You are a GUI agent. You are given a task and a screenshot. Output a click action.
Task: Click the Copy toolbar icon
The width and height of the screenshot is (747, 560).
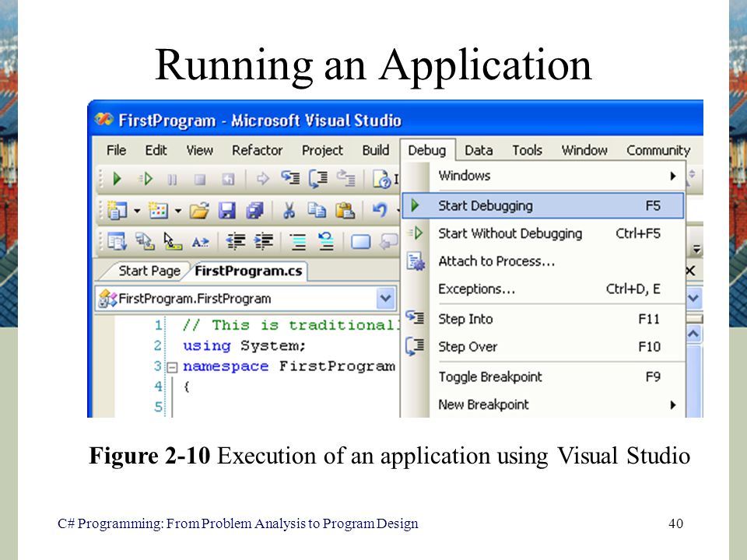click(317, 210)
